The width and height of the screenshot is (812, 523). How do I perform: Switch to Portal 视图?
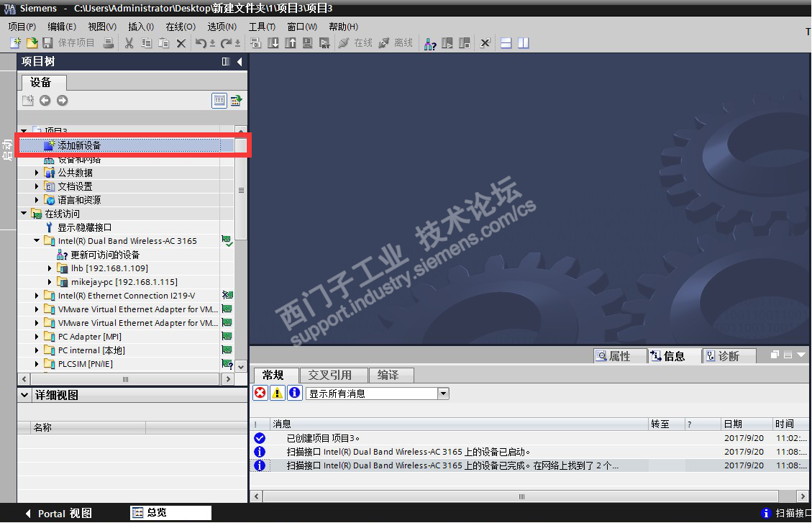click(x=58, y=513)
